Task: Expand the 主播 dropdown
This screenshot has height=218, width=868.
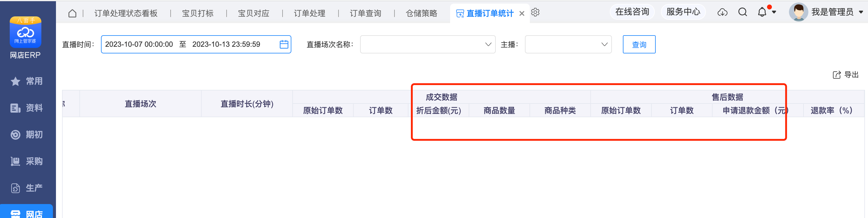Action: [x=568, y=44]
